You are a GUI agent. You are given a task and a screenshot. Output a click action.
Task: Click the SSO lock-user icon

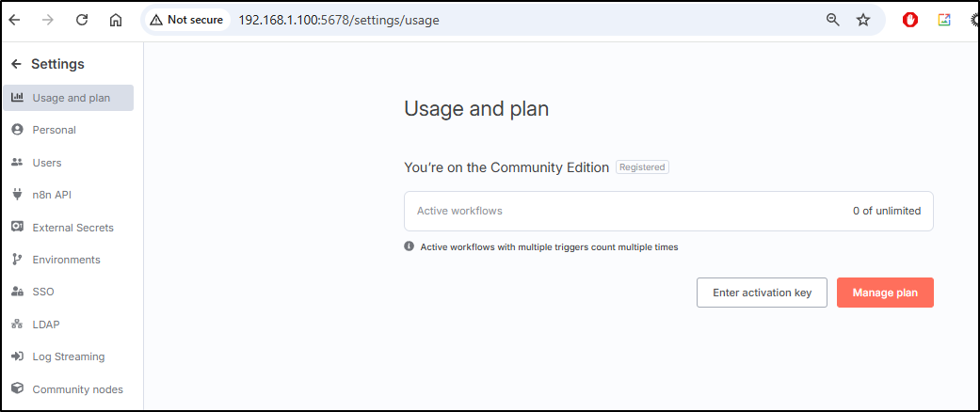18,292
